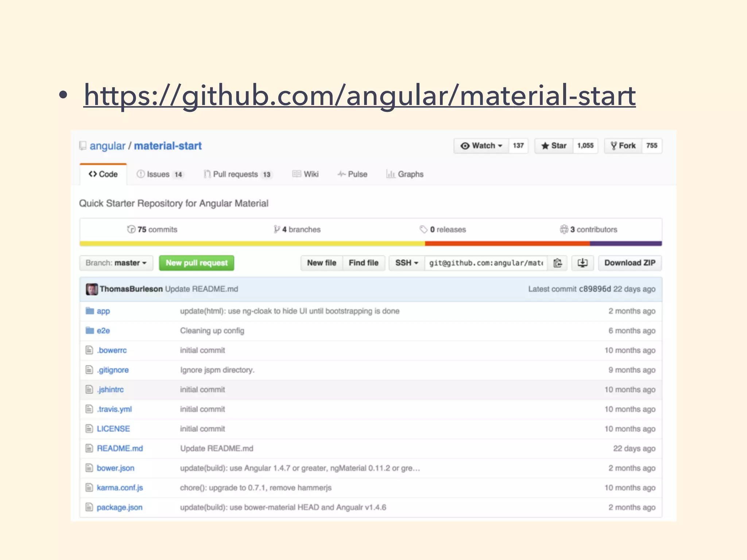Click the .travis.yml file icon
The height and width of the screenshot is (560, 747).
(89, 409)
